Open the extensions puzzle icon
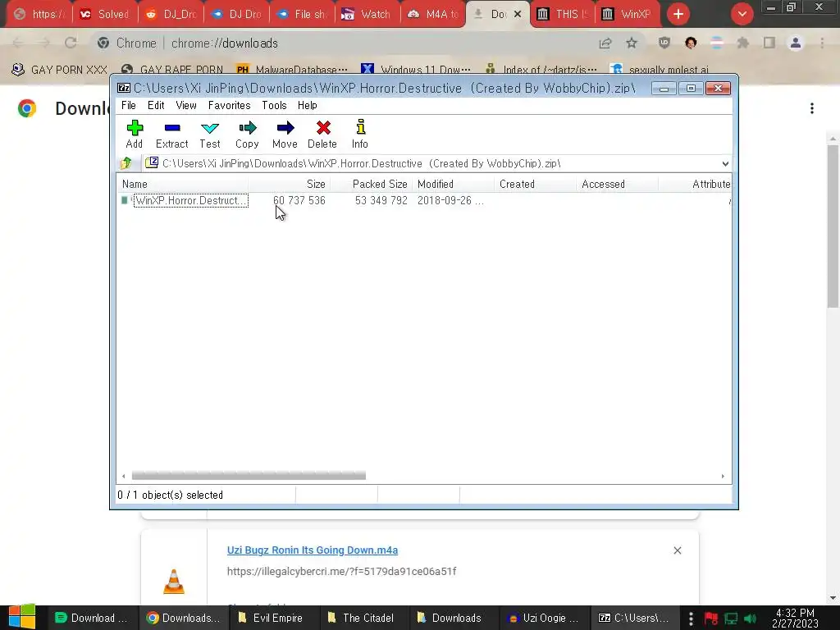The width and height of the screenshot is (840, 630). point(743,43)
